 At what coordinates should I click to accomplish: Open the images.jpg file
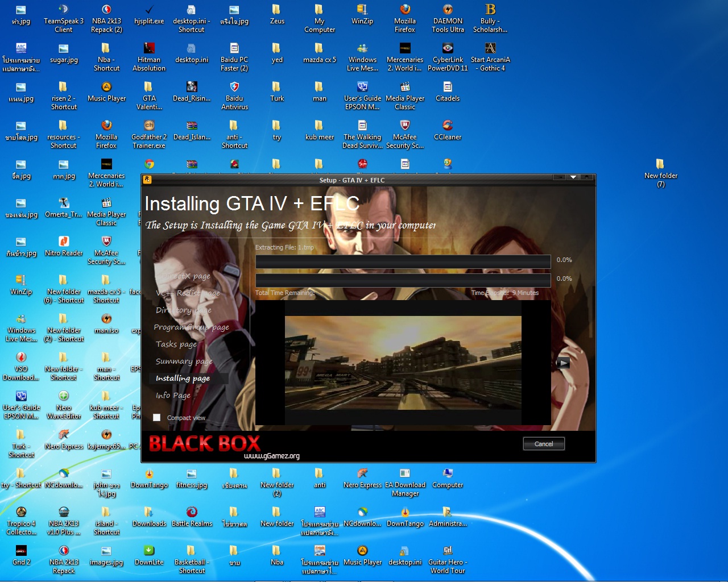(106, 556)
